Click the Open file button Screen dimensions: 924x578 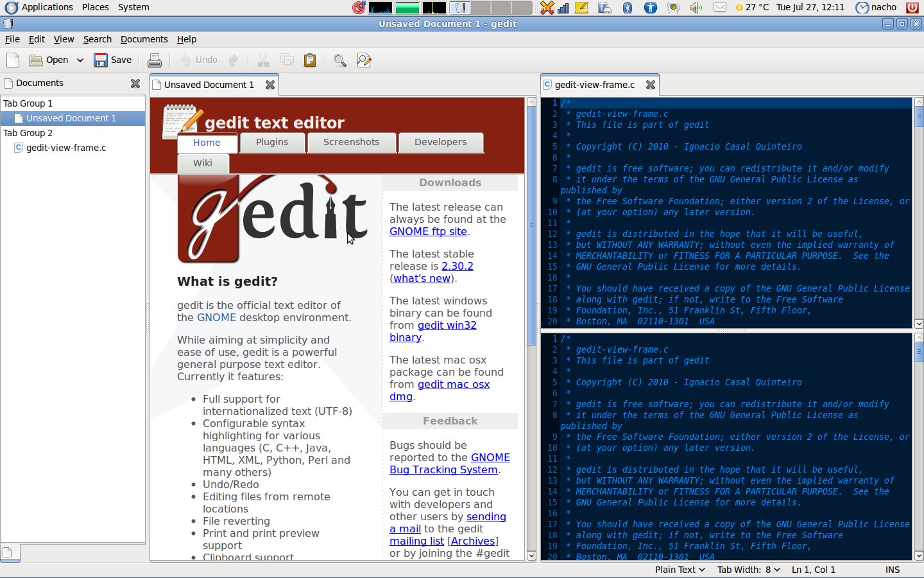[49, 60]
